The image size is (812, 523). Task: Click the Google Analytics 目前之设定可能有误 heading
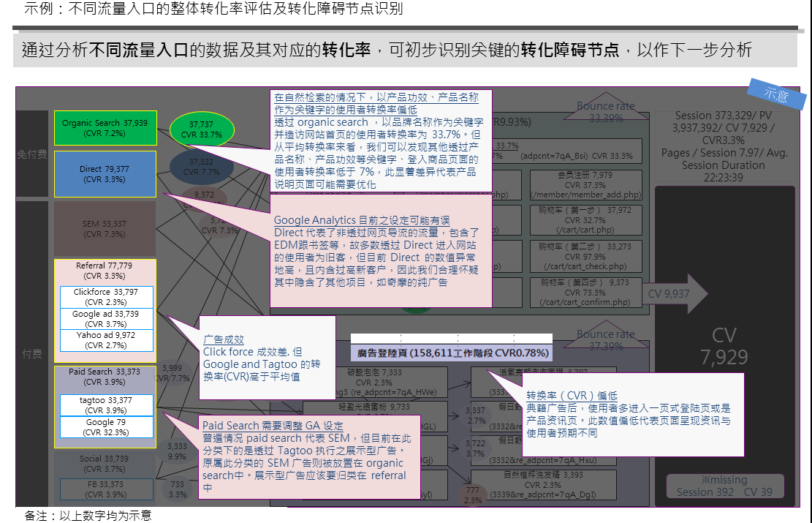click(362, 220)
